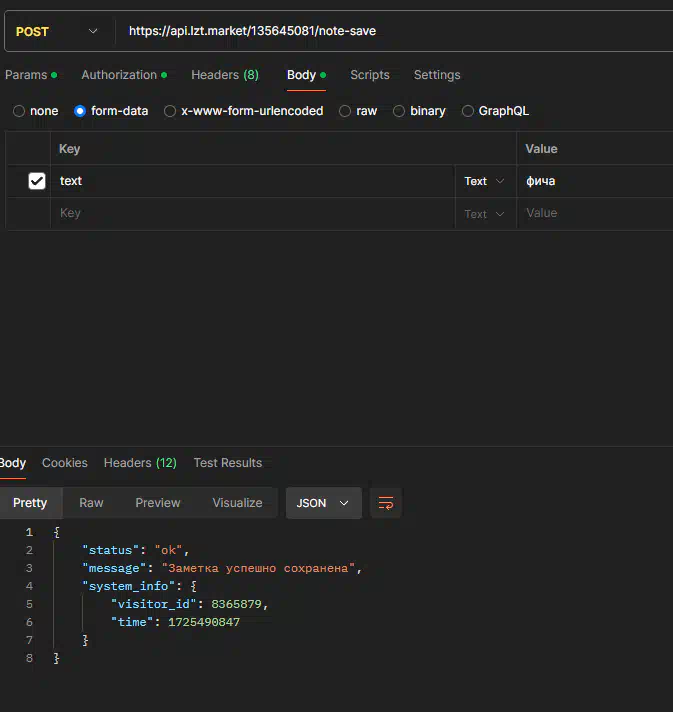Click the Visualize response view button

tap(237, 503)
